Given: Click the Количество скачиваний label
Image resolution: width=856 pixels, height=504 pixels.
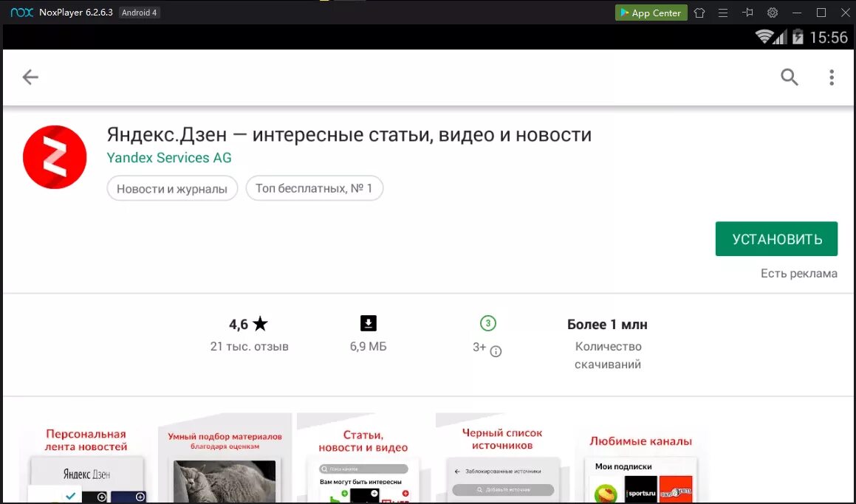Looking at the screenshot, I should (x=608, y=355).
